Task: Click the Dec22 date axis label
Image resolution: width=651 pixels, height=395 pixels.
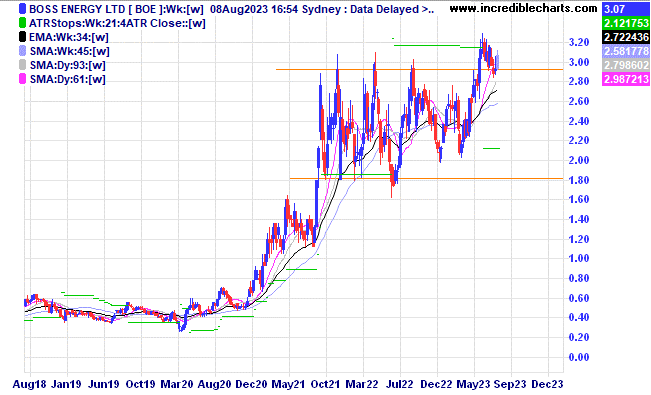Action: tap(436, 385)
